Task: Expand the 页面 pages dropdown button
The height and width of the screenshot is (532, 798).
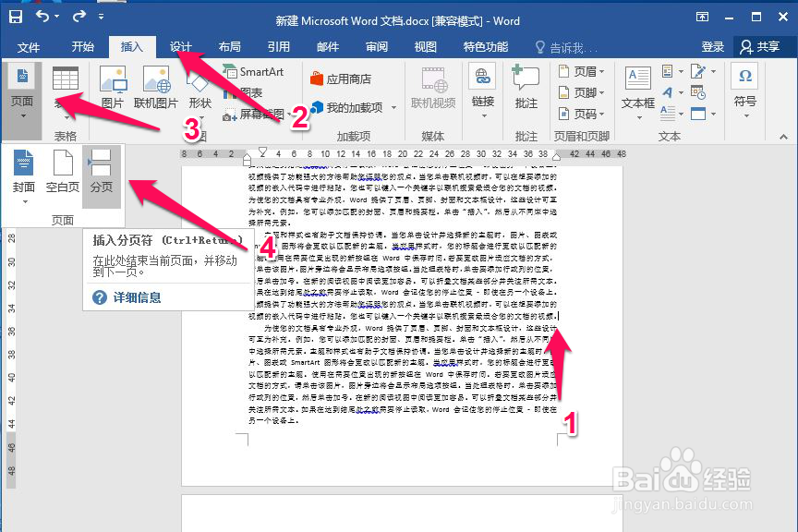Action: pyautogui.click(x=22, y=100)
